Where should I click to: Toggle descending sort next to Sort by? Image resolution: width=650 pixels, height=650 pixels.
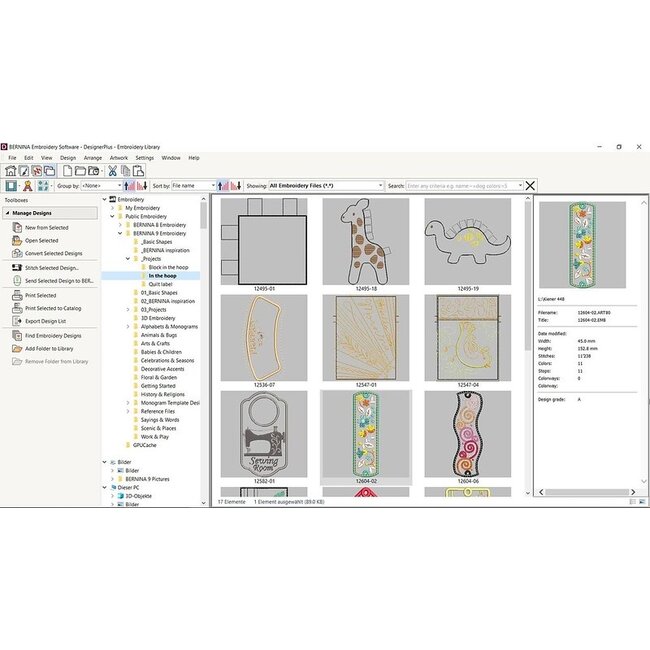[235, 186]
